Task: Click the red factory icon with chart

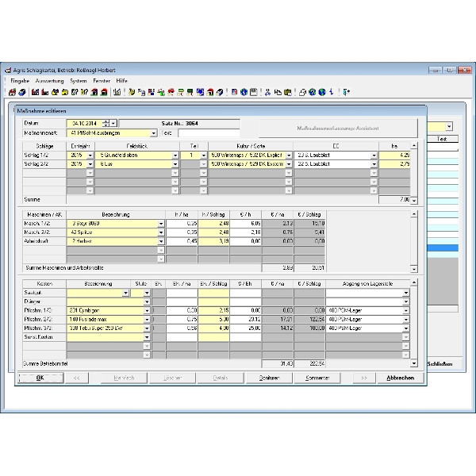Action: tap(35, 92)
